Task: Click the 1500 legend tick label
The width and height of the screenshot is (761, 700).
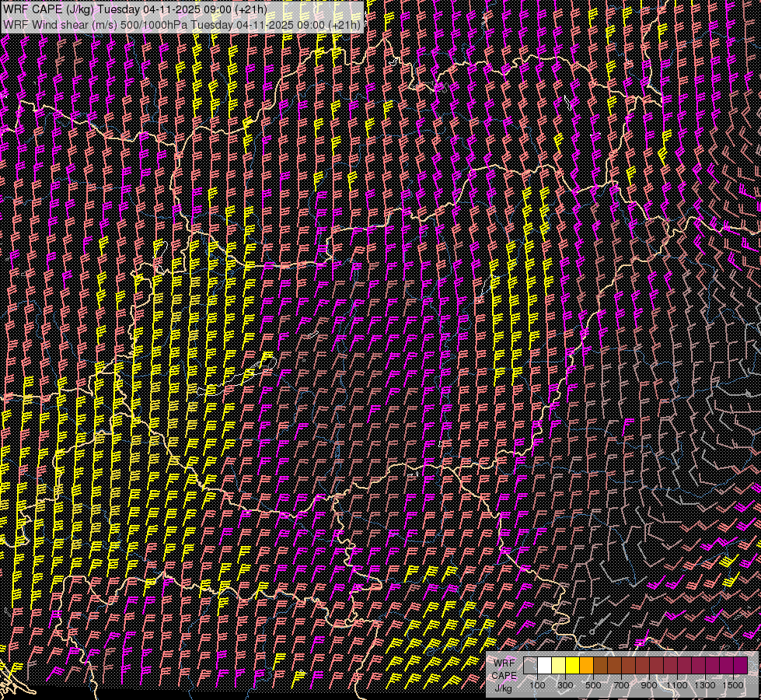Action: coord(733,685)
